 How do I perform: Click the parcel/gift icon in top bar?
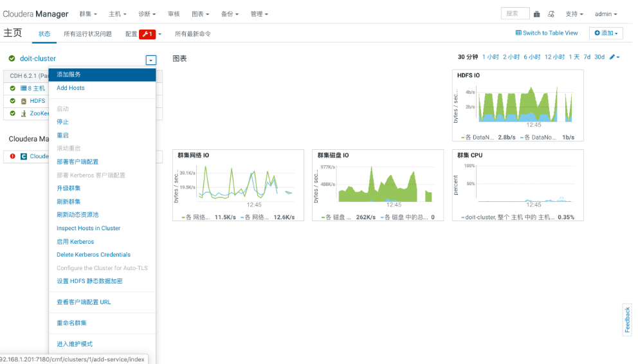[536, 14]
